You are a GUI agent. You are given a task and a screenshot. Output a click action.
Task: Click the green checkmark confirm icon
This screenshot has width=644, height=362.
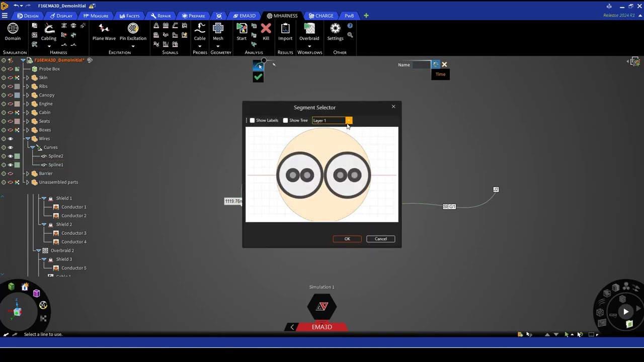pos(258,77)
